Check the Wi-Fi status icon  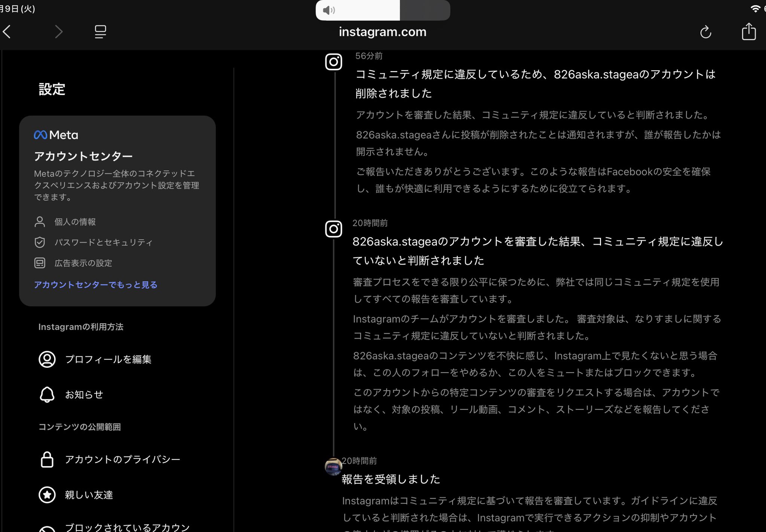coord(755,9)
